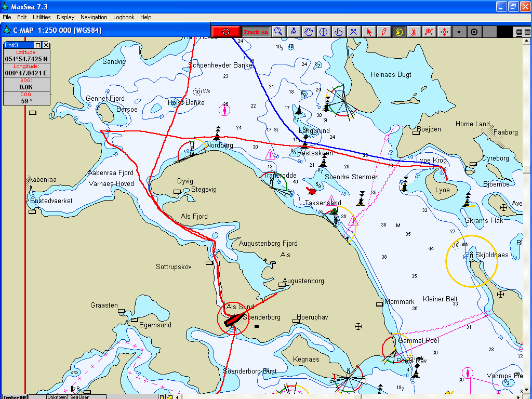Image resolution: width=532 pixels, height=399 pixels.
Task: Click the Helnaes Bugt label
Action: pyautogui.click(x=391, y=75)
